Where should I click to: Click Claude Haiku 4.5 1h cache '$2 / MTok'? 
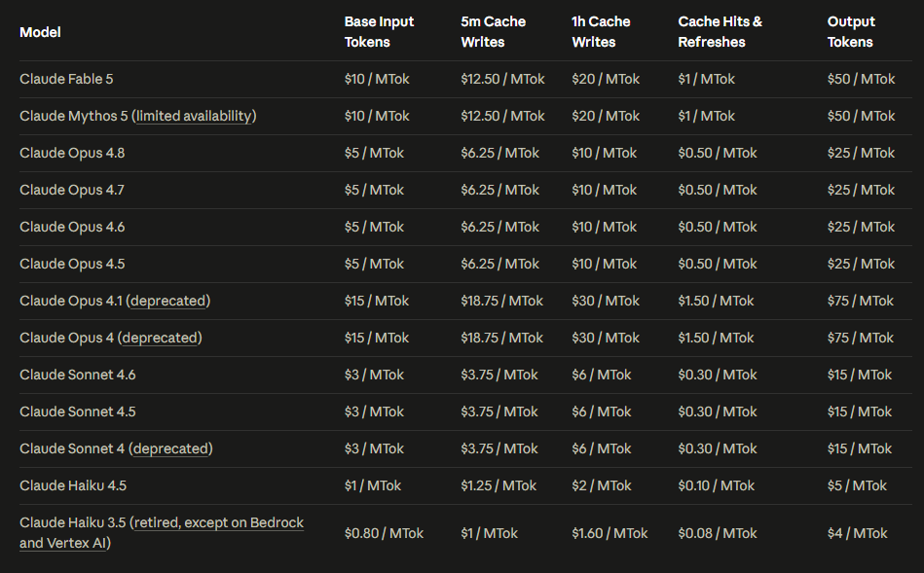coord(601,485)
